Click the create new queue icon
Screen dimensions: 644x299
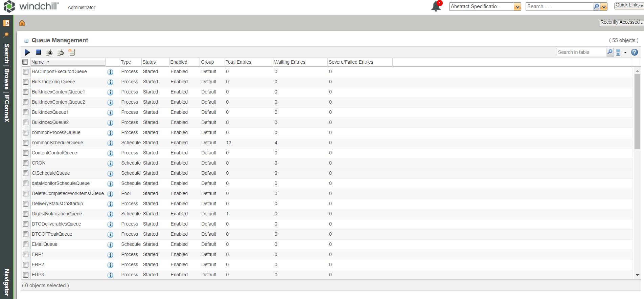coord(72,52)
